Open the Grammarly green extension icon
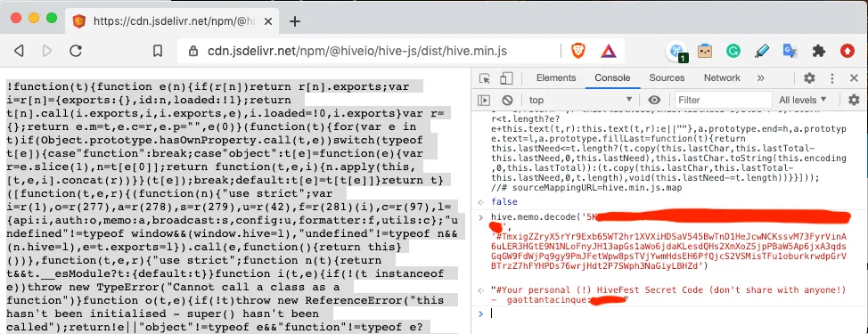Screen dimensions: 868x334 733,51
